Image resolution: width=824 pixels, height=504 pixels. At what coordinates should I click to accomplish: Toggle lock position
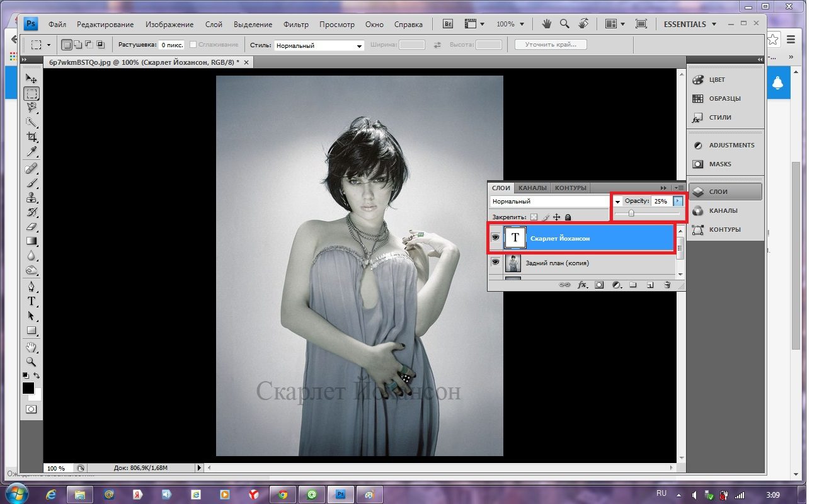pos(556,217)
